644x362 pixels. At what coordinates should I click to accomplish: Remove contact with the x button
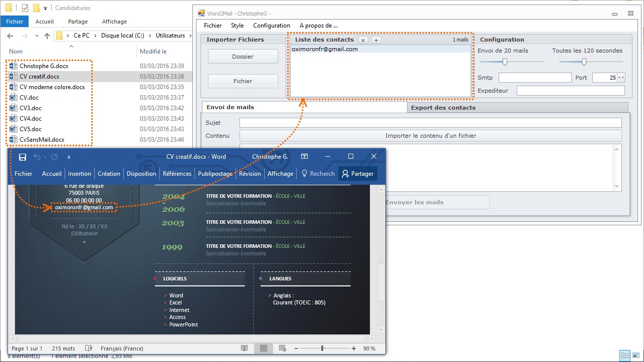[x=363, y=40]
